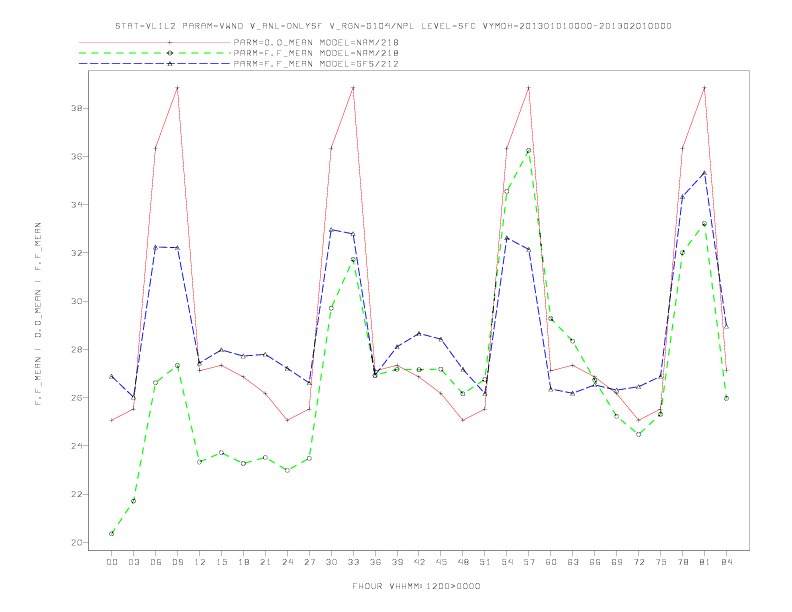Click the y-axis tick label 36
Screen dimensions: 792x612
point(77,157)
